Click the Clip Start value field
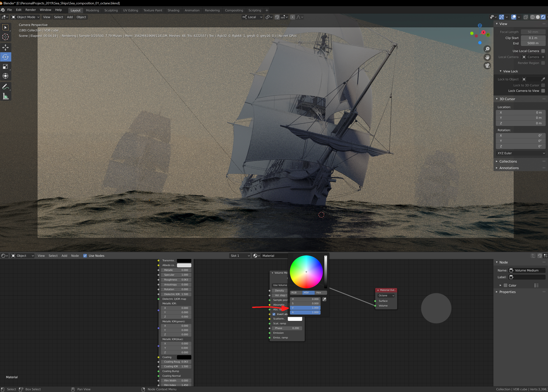 tap(533, 38)
